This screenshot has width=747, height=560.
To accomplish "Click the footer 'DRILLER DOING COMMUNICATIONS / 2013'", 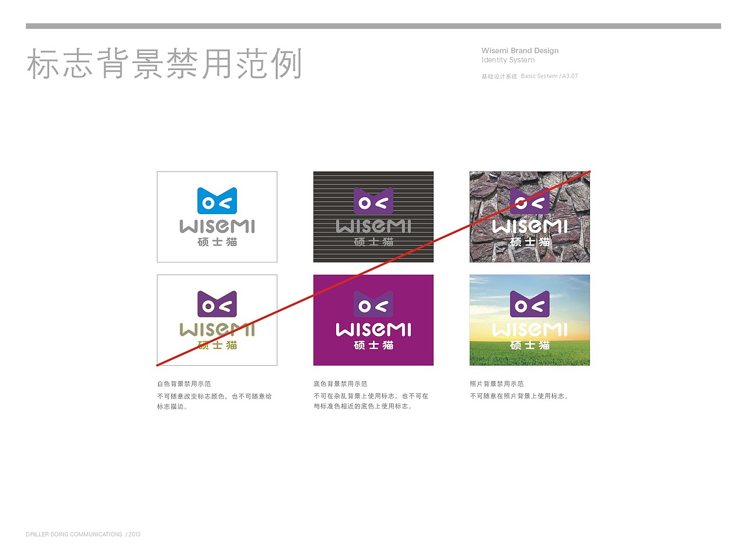I will 83,534.
